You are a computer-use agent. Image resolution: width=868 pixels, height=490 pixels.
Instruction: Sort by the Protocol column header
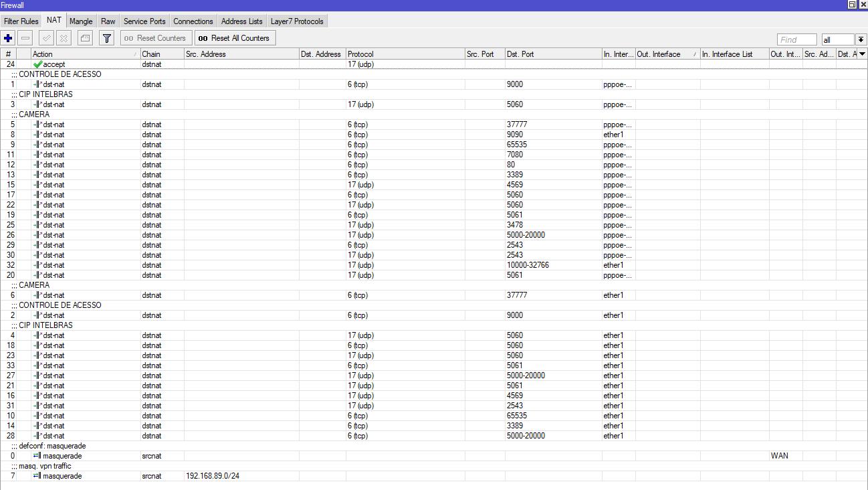[405, 54]
